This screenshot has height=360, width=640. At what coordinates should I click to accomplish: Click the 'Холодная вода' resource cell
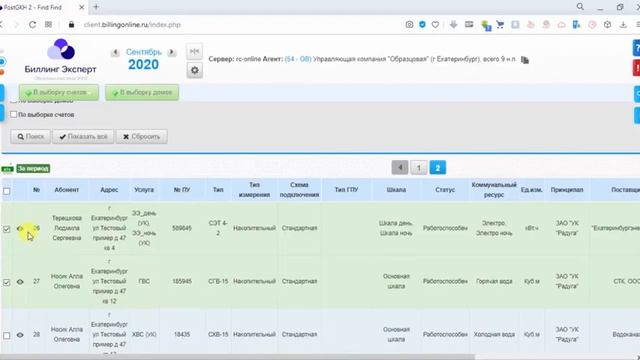point(494,334)
